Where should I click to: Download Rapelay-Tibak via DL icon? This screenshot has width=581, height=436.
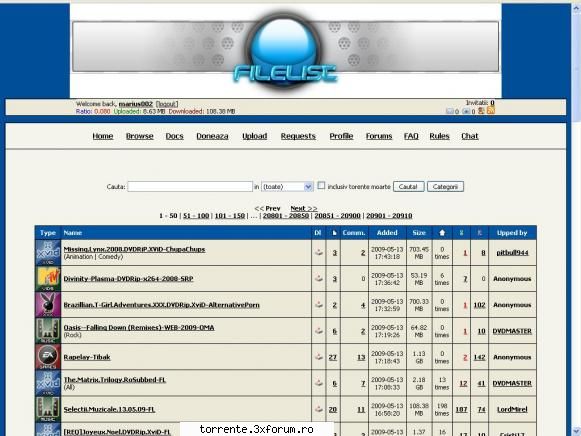[x=319, y=357]
